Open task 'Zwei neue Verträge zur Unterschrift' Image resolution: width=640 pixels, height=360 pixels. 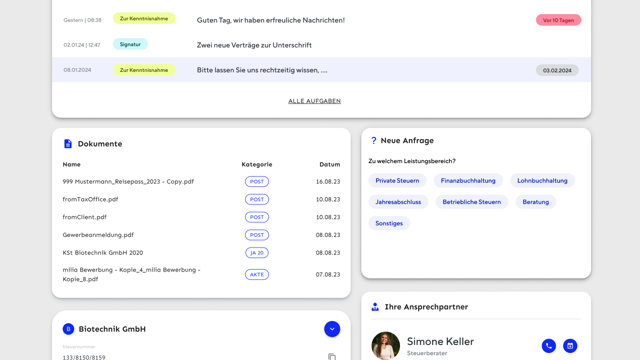pos(254,45)
